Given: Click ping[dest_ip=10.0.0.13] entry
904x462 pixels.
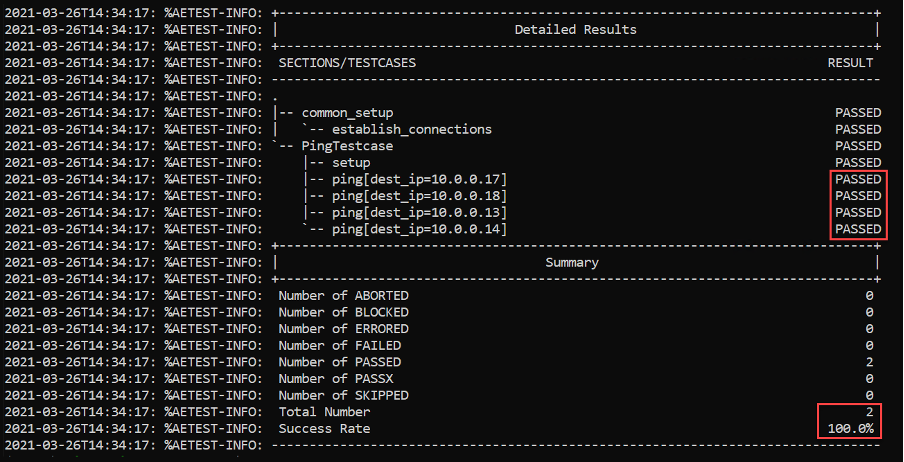Looking at the screenshot, I should 419,213.
